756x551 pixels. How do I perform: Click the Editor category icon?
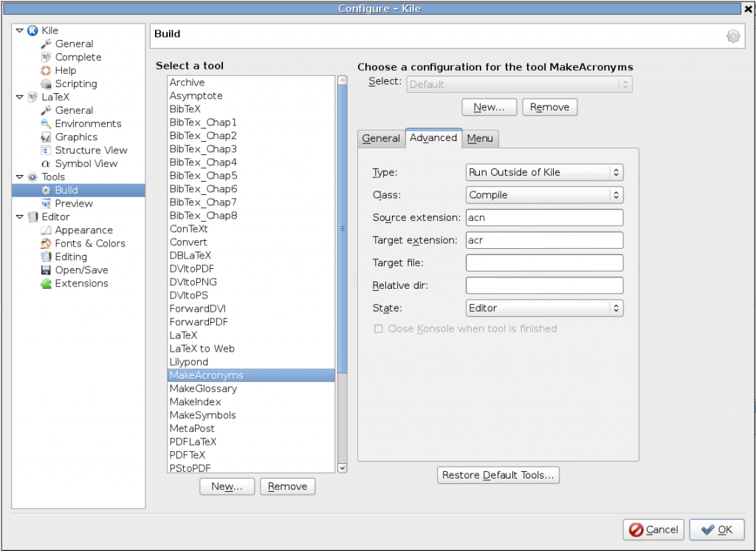32,216
